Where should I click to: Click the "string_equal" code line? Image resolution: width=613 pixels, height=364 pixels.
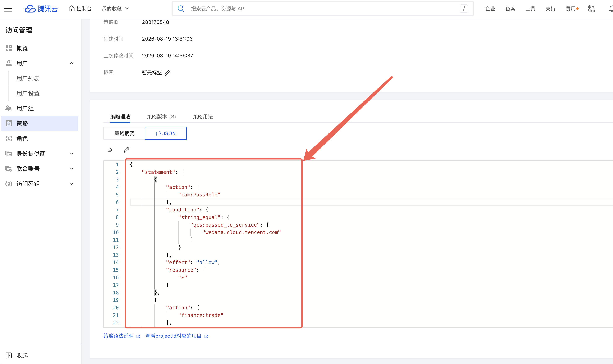pos(204,217)
